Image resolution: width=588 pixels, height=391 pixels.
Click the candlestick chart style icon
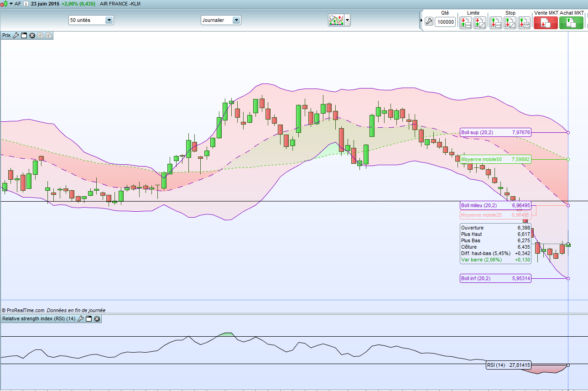click(4, 4)
